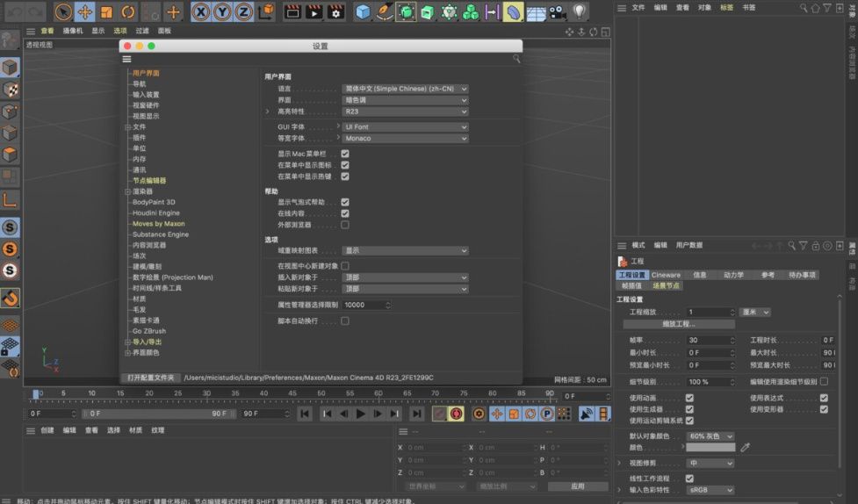Viewport: 858px width, 504px height.
Task: Toggle show icons in menus checkbox
Action: [x=345, y=165]
